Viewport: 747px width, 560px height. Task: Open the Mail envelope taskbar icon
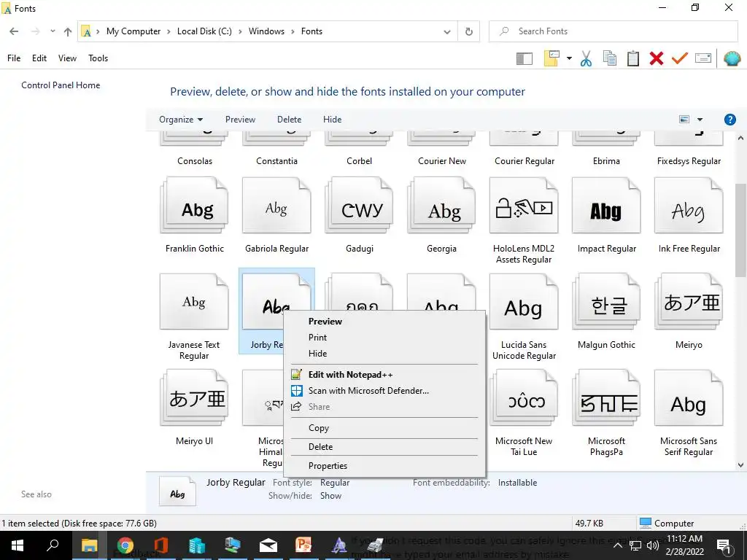(268, 545)
